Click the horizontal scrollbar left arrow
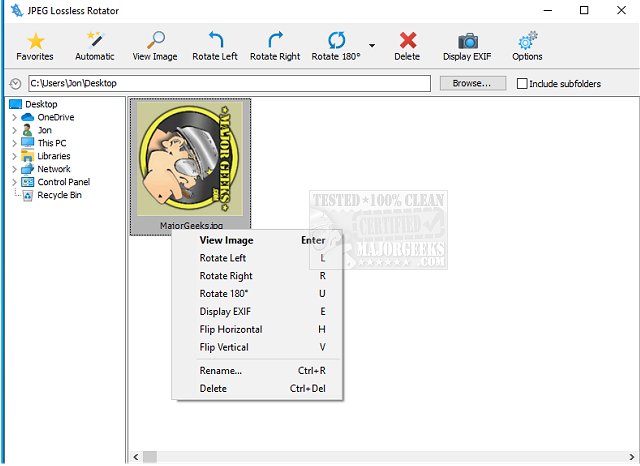 pyautogui.click(x=136, y=457)
